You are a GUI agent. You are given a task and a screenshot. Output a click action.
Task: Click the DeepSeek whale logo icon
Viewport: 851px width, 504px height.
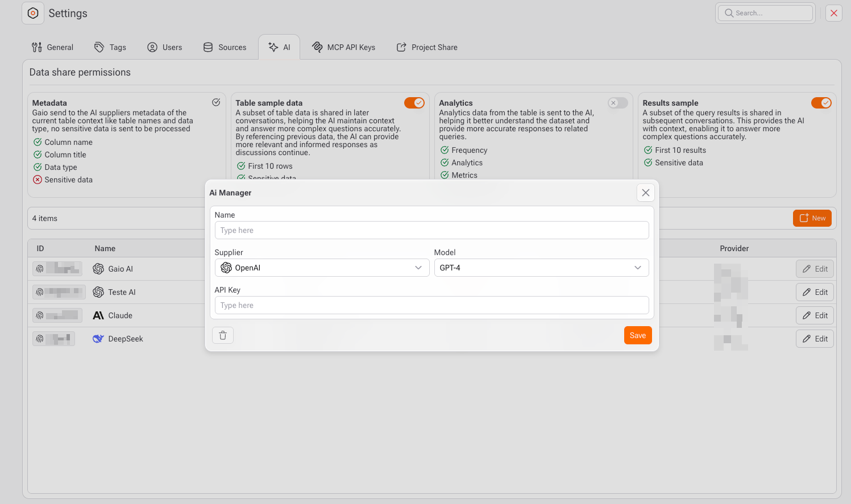coord(98,339)
